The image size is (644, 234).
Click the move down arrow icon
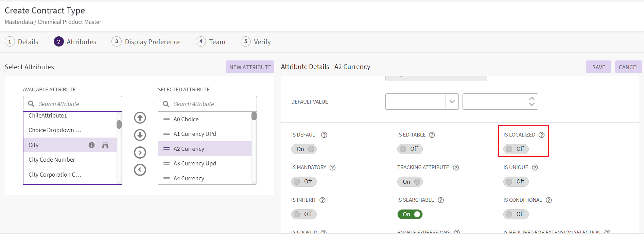tap(140, 135)
